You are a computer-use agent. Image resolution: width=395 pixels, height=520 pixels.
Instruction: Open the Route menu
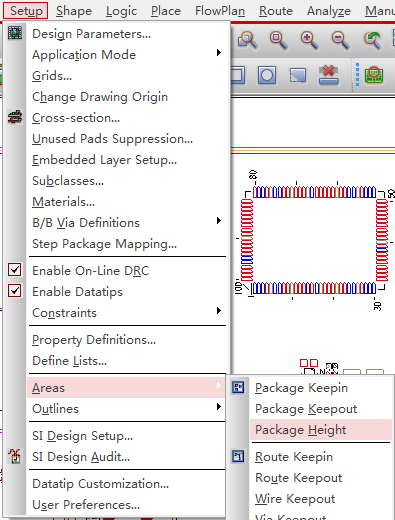pyautogui.click(x=276, y=11)
